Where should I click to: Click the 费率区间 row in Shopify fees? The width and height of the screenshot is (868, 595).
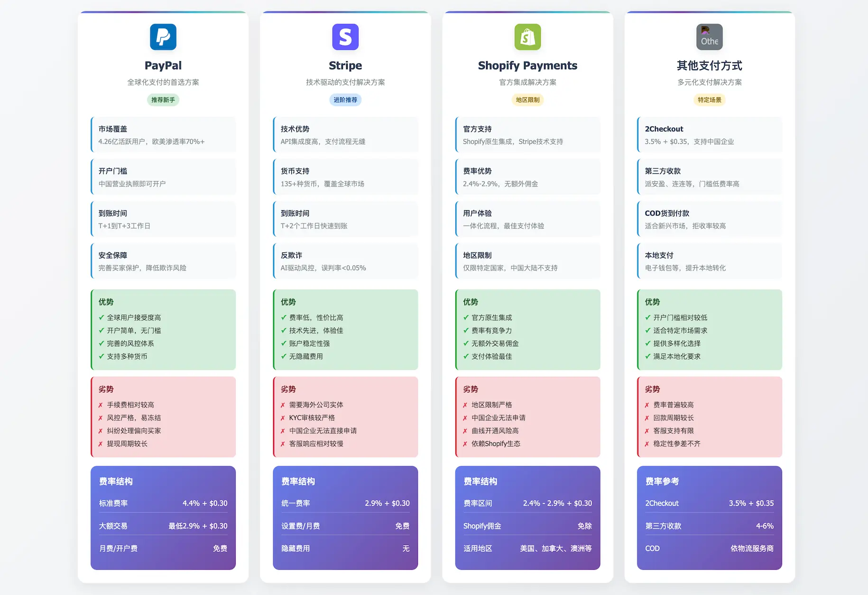tap(527, 503)
